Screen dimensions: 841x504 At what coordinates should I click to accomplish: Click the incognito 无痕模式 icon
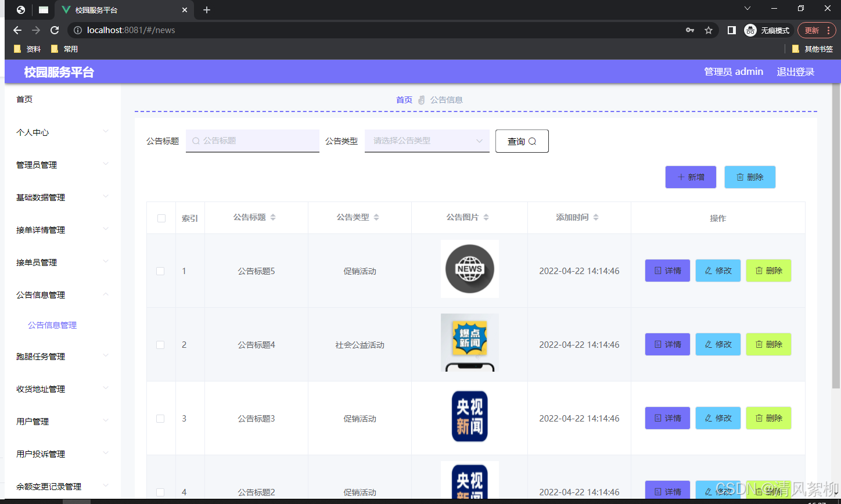(767, 30)
